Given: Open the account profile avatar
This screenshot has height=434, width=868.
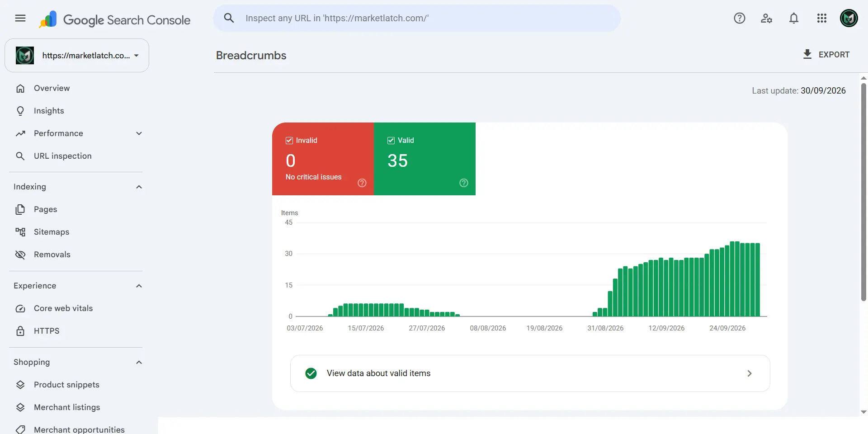Looking at the screenshot, I should pos(849,18).
